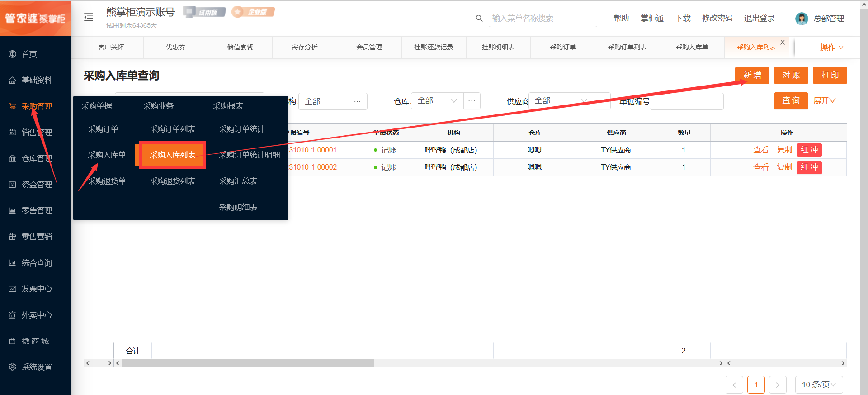
Task: Open 机构 selector ellipsis button
Action: click(357, 101)
